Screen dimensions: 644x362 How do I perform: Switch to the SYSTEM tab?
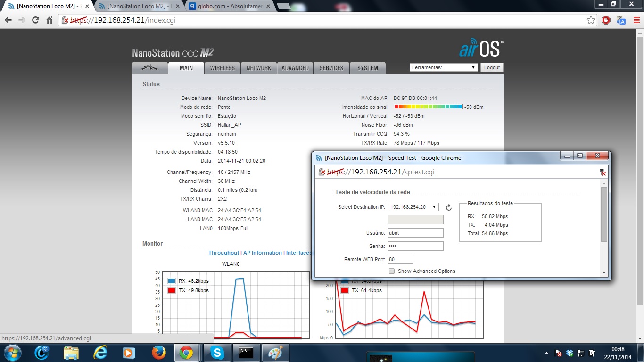(368, 68)
